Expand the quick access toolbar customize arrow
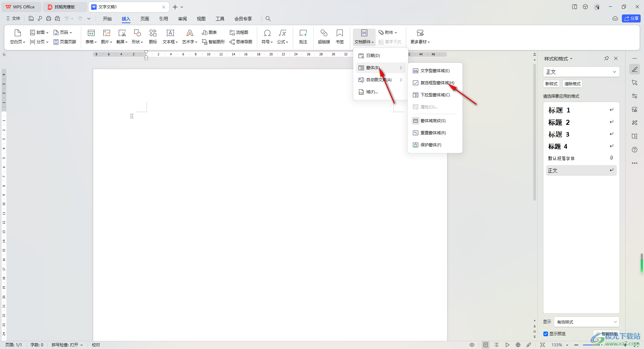This screenshot has width=644, height=349. [x=89, y=18]
